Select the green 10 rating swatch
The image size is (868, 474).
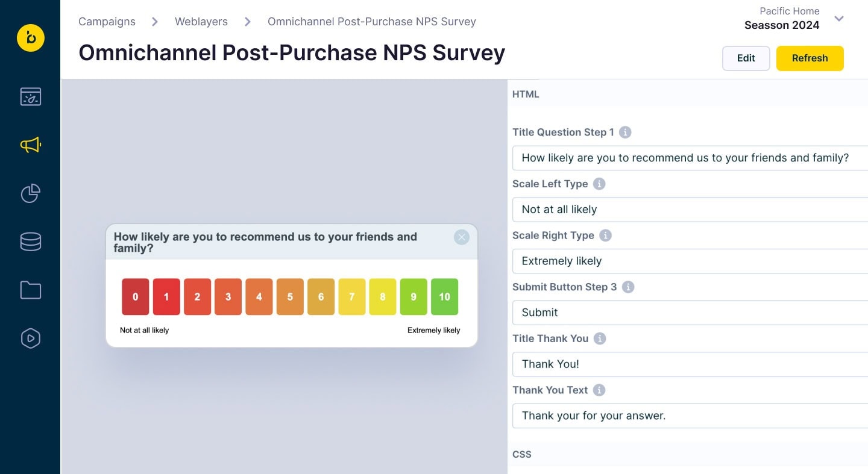[x=444, y=296]
